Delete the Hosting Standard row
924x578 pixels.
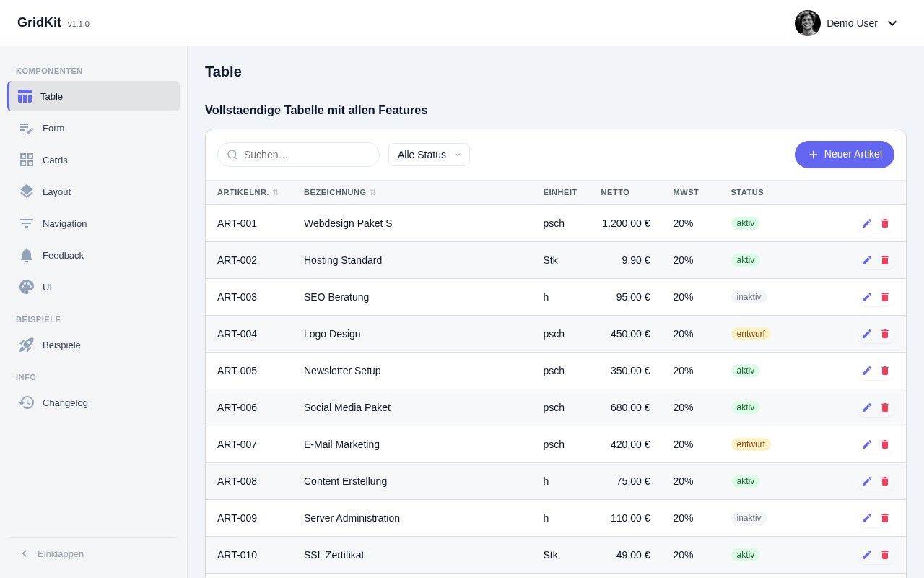(x=885, y=260)
